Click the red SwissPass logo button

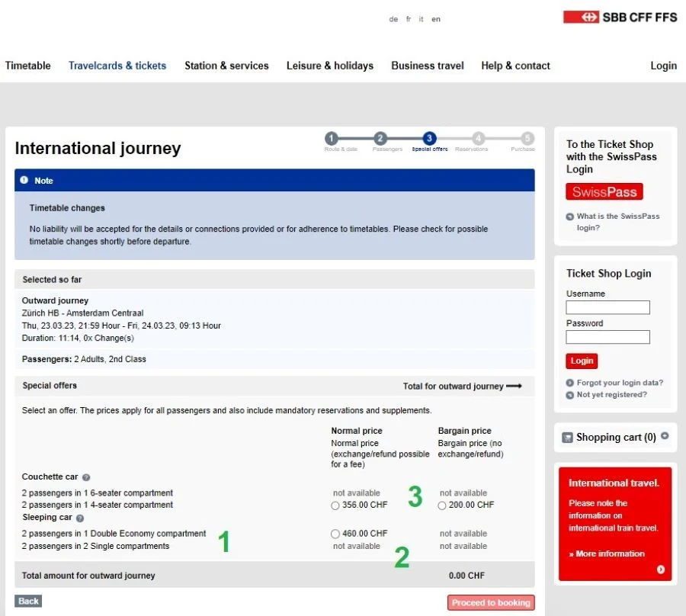pyautogui.click(x=604, y=192)
